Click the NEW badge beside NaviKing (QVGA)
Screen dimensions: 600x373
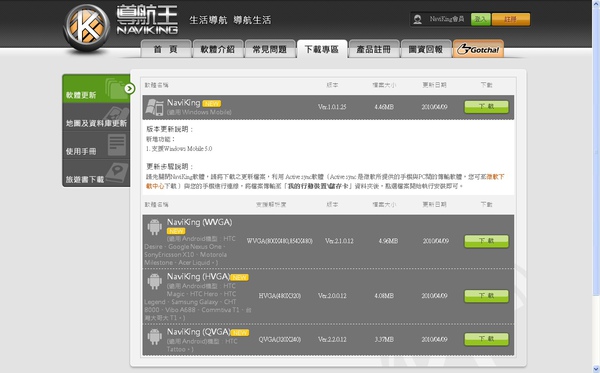pos(240,333)
